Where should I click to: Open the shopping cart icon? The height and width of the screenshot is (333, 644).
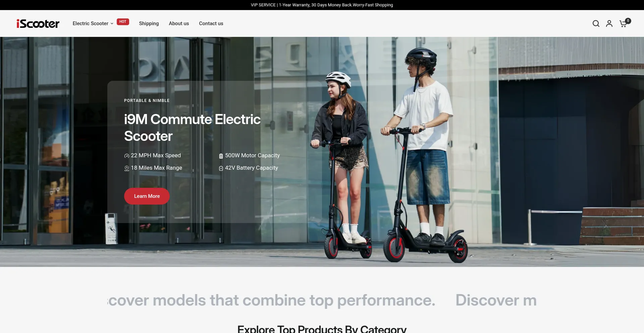click(x=623, y=24)
